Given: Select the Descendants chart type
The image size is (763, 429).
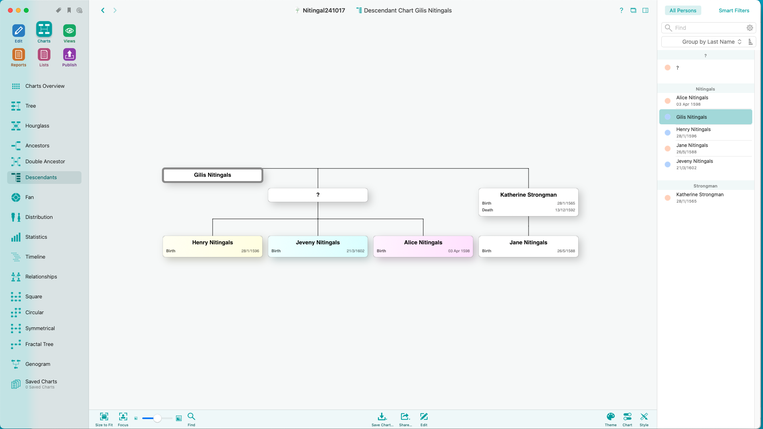Looking at the screenshot, I should (44, 178).
